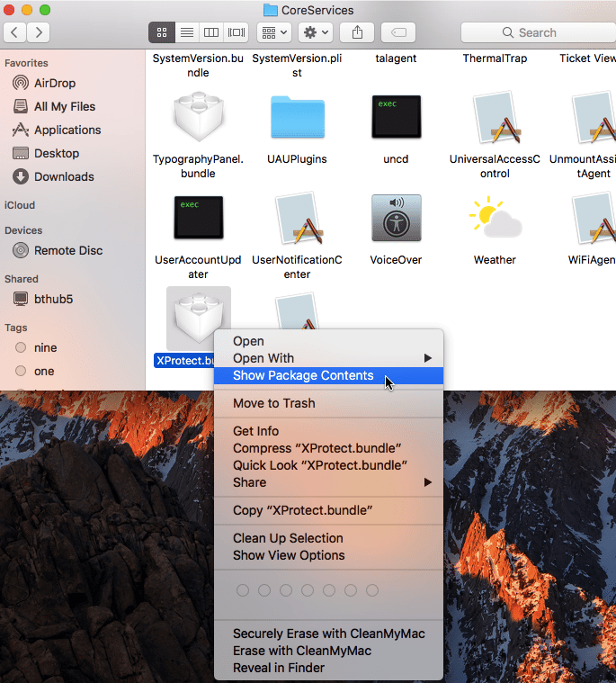Image resolution: width=616 pixels, height=683 pixels.
Task: Expand the Share submenu
Action: click(328, 482)
